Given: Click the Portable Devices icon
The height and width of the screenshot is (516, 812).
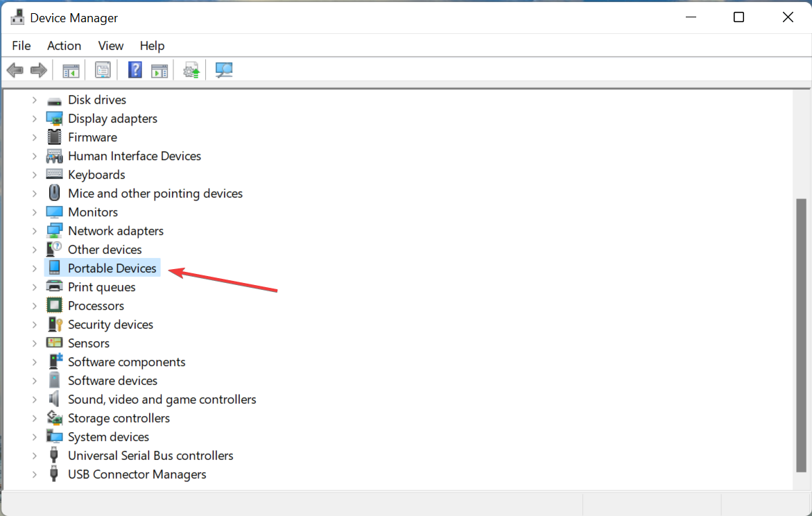Looking at the screenshot, I should tap(54, 268).
